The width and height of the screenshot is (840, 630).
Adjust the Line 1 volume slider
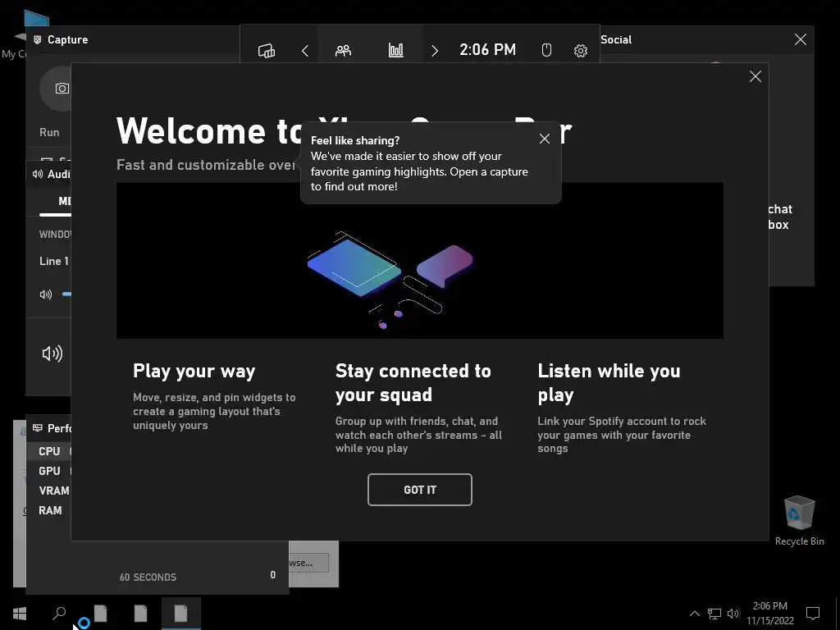point(66,294)
